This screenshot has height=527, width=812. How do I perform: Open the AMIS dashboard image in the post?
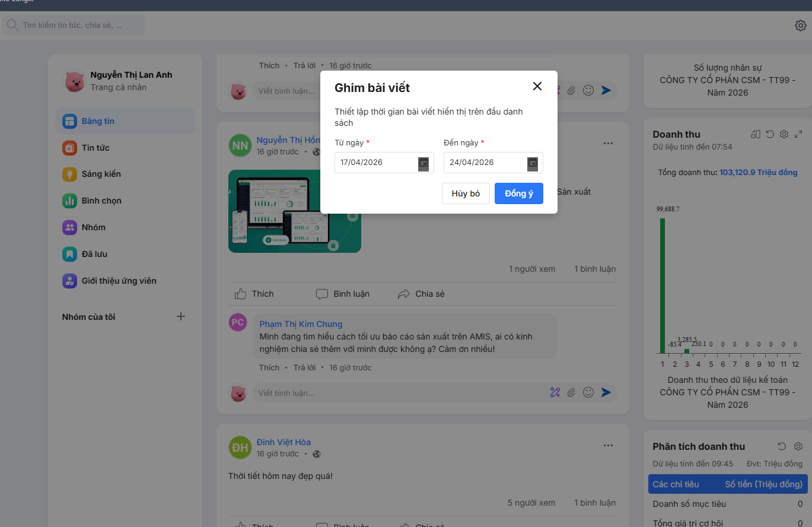point(295,211)
